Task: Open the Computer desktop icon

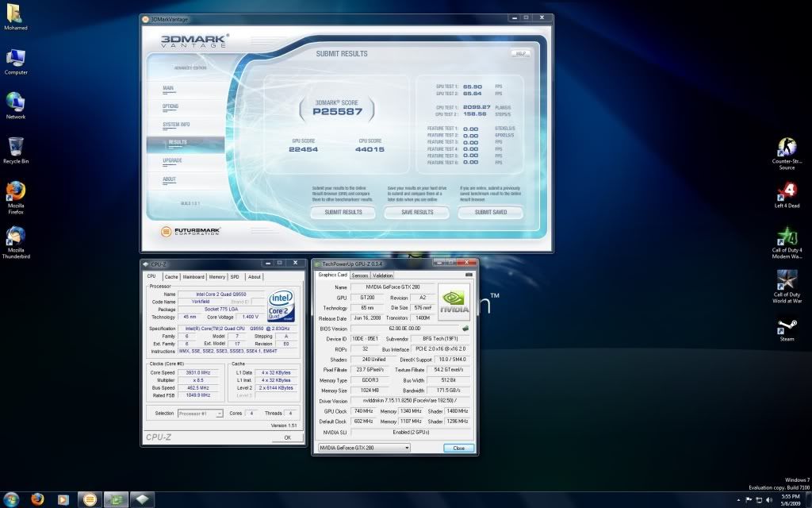Action: tap(16, 62)
